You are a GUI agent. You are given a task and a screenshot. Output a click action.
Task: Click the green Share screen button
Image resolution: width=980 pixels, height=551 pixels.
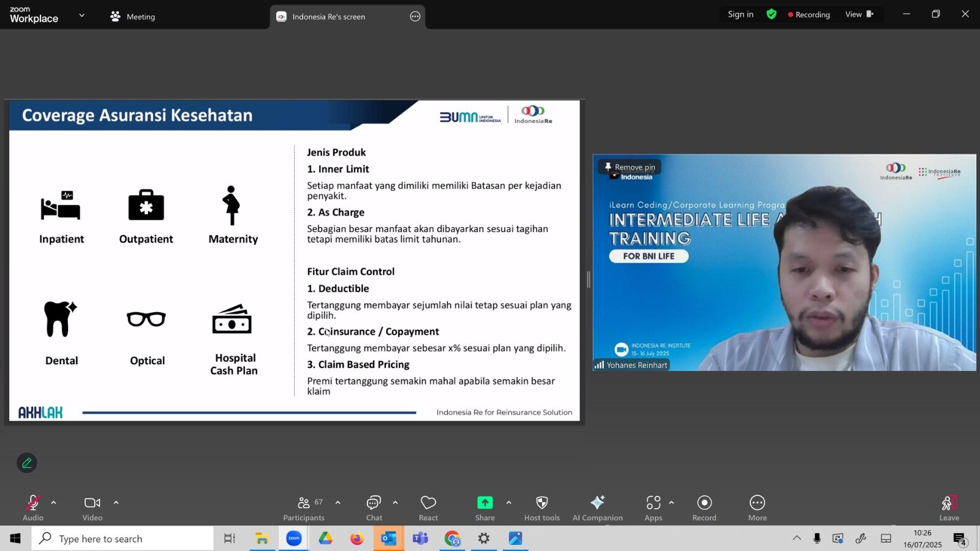[x=485, y=503]
